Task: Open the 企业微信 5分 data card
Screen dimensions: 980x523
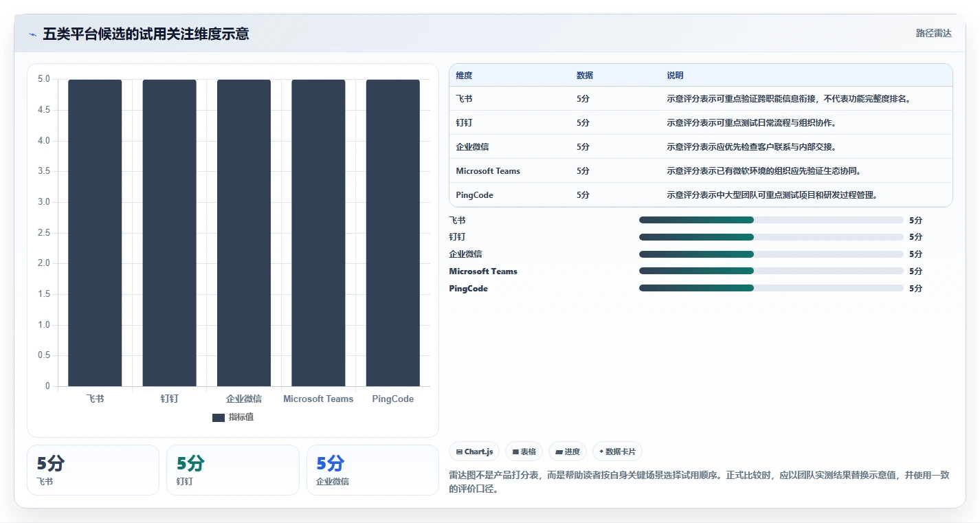Action: 372,470
